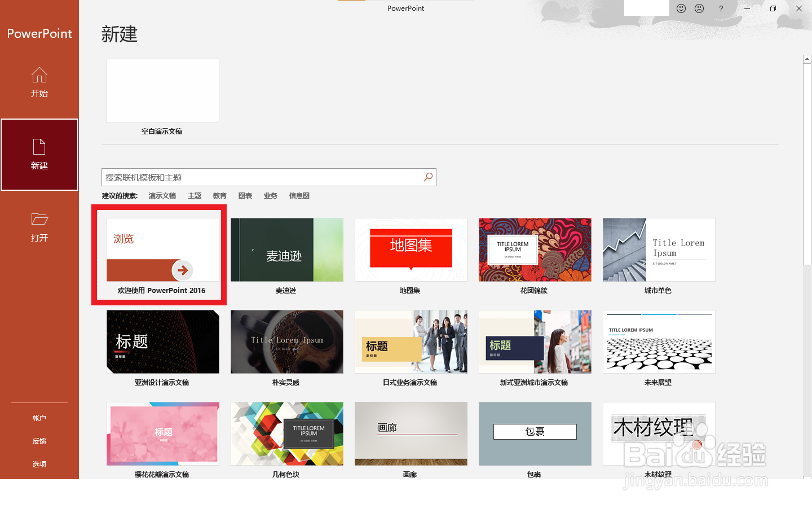Search suggested term 演示文稿
Image resolution: width=812 pixels, height=508 pixels.
click(162, 196)
